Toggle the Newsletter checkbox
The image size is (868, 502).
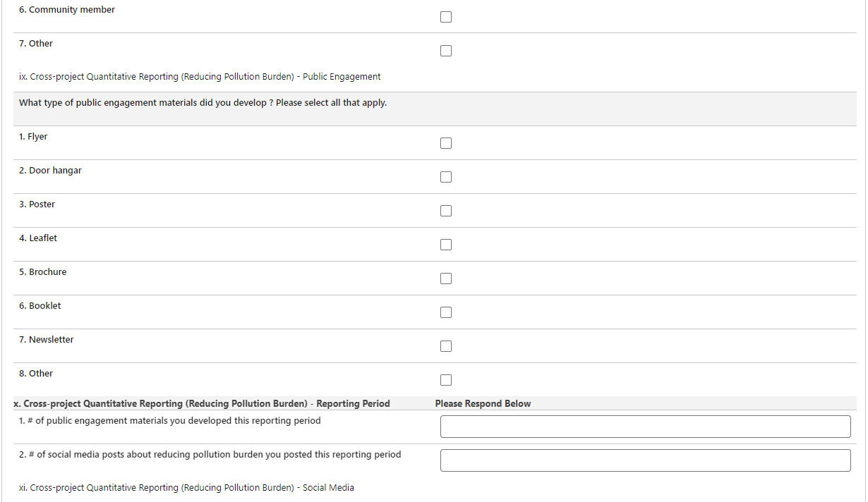point(446,346)
